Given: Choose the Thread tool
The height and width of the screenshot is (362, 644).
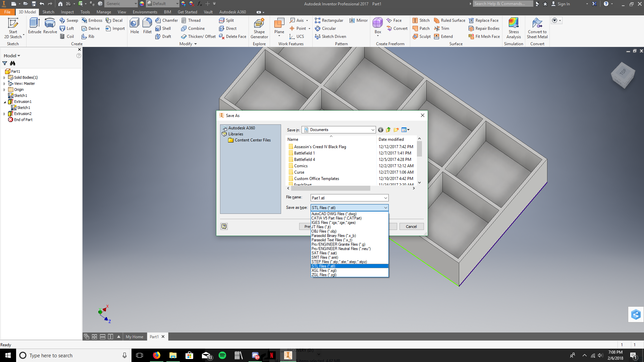Looking at the screenshot, I should tap(191, 20).
